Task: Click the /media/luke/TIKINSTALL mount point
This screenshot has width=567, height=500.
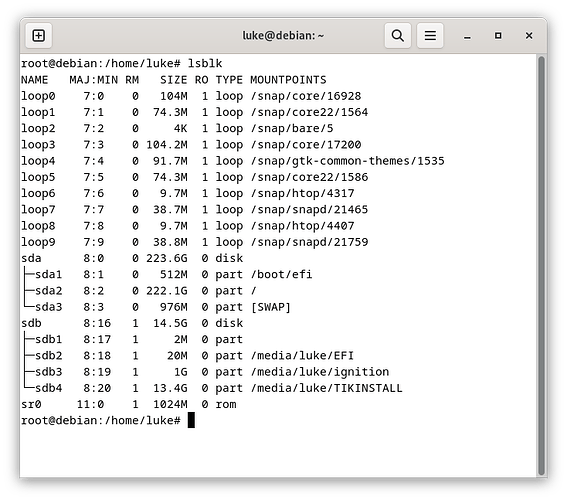Action: [327, 388]
